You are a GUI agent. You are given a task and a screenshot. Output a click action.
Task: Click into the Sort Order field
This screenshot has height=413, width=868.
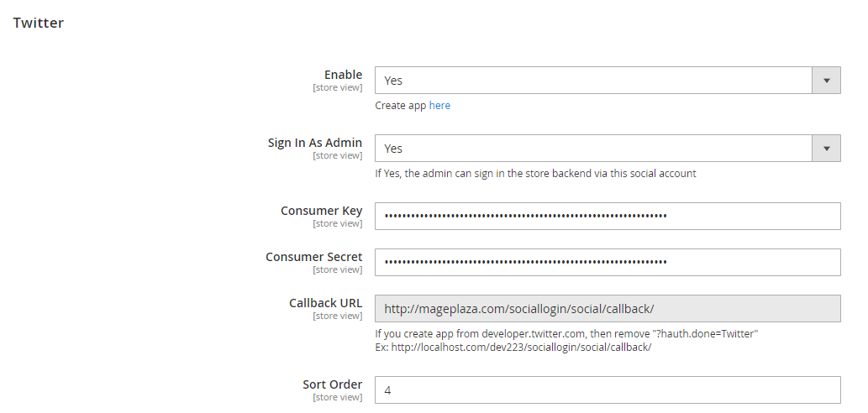607,389
